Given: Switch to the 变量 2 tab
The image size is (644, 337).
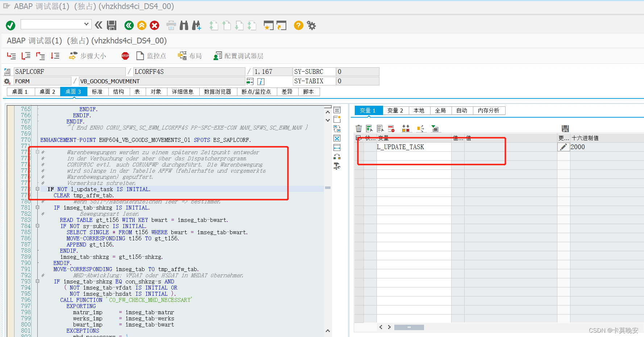Looking at the screenshot, I should pos(395,111).
